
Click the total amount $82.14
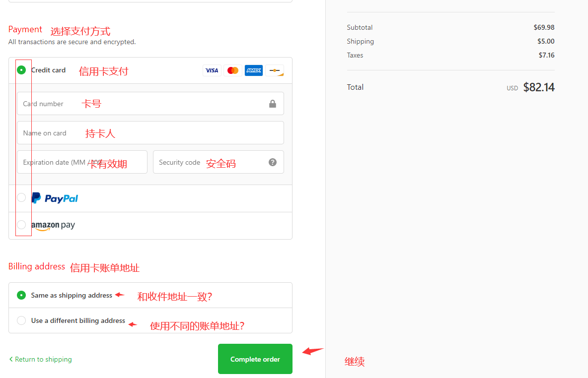point(539,87)
